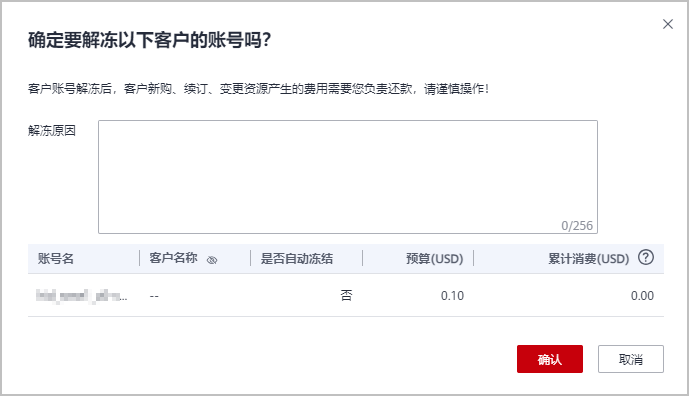The height and width of the screenshot is (396, 689).
Task: Select the 0.10 budget value
Action: pos(452,296)
